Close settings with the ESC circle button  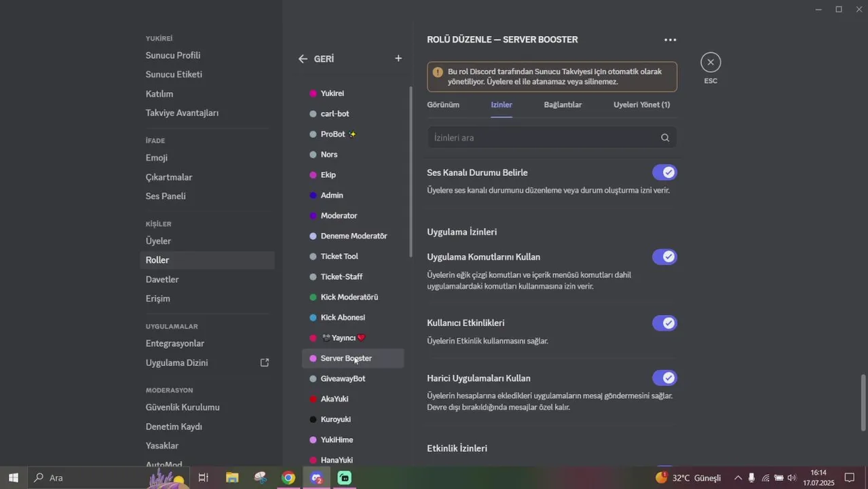click(711, 62)
